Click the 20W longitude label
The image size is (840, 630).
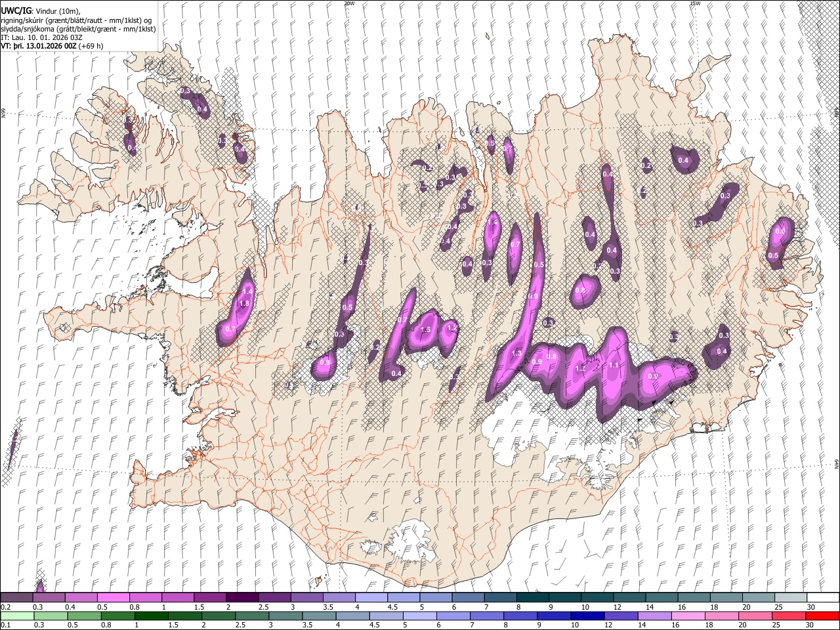coord(350,3)
